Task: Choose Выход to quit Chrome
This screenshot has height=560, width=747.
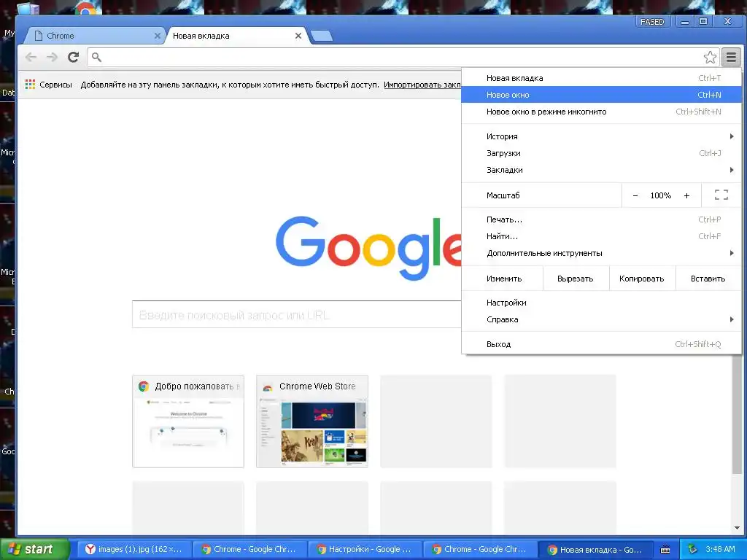Action: [601, 344]
